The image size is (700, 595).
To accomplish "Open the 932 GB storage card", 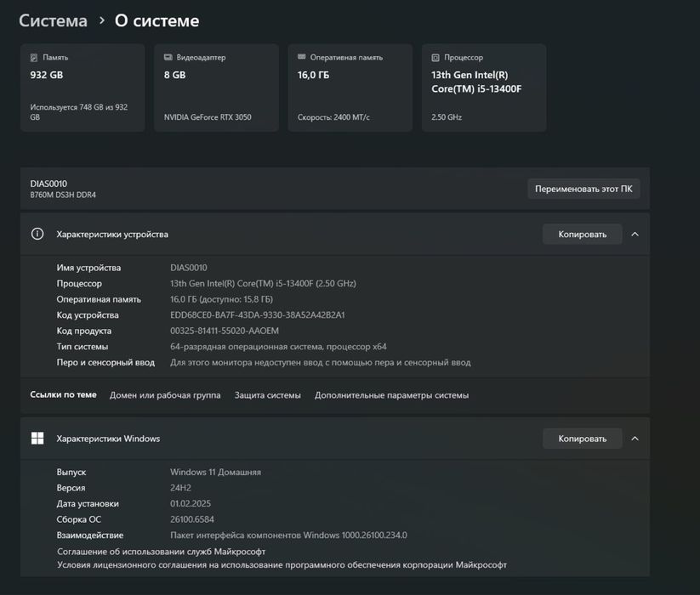I will coord(82,88).
